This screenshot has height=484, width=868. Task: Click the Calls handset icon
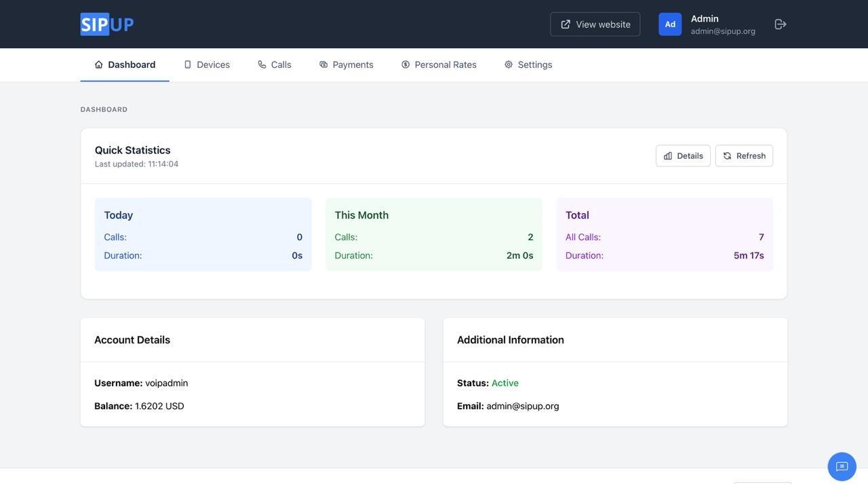click(x=262, y=64)
